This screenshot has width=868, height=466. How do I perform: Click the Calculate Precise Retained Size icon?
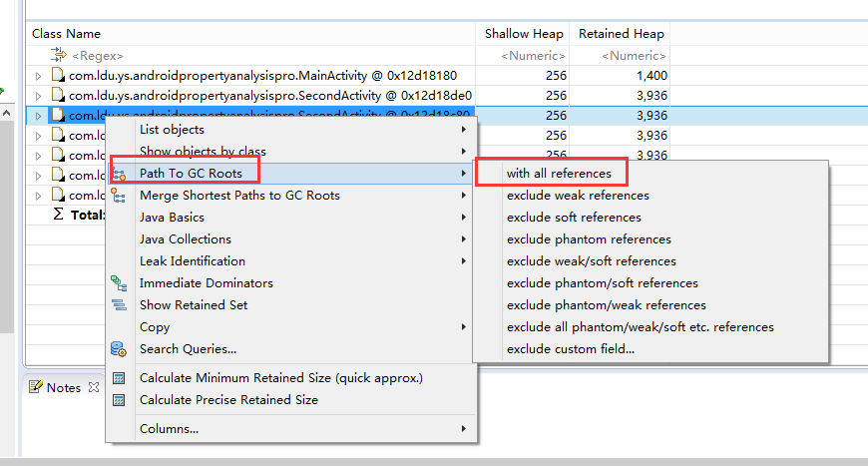(119, 400)
